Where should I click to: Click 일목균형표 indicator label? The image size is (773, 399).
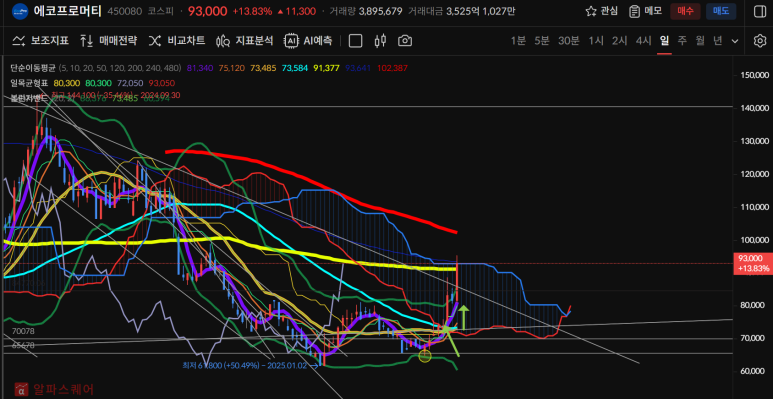30,83
